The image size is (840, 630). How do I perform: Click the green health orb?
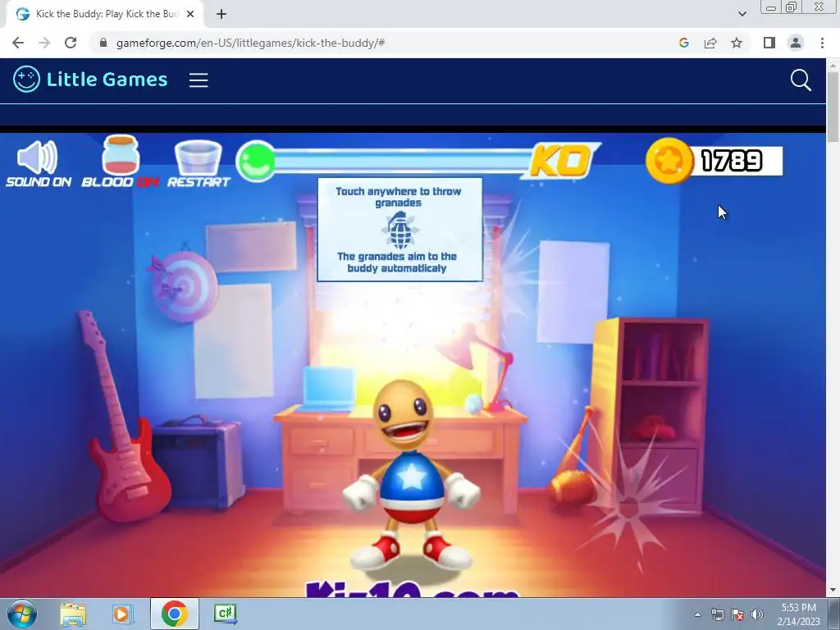tap(256, 161)
